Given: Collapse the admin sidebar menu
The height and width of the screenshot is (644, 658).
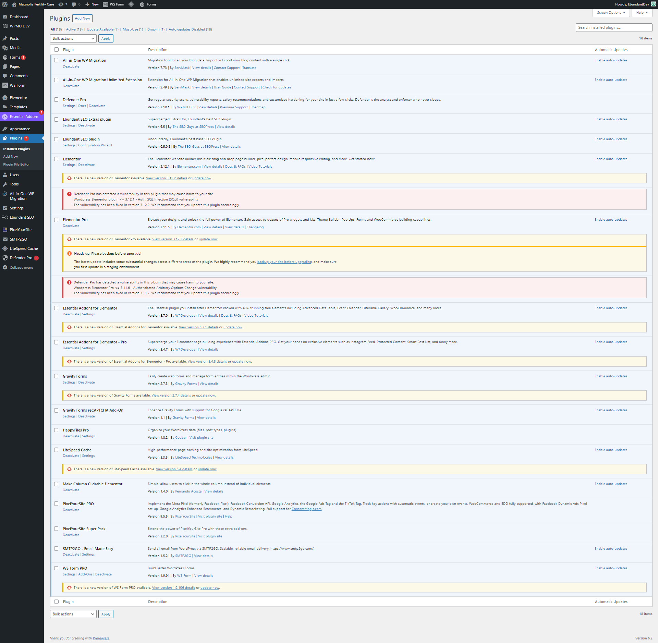Looking at the screenshot, I should tap(18, 268).
